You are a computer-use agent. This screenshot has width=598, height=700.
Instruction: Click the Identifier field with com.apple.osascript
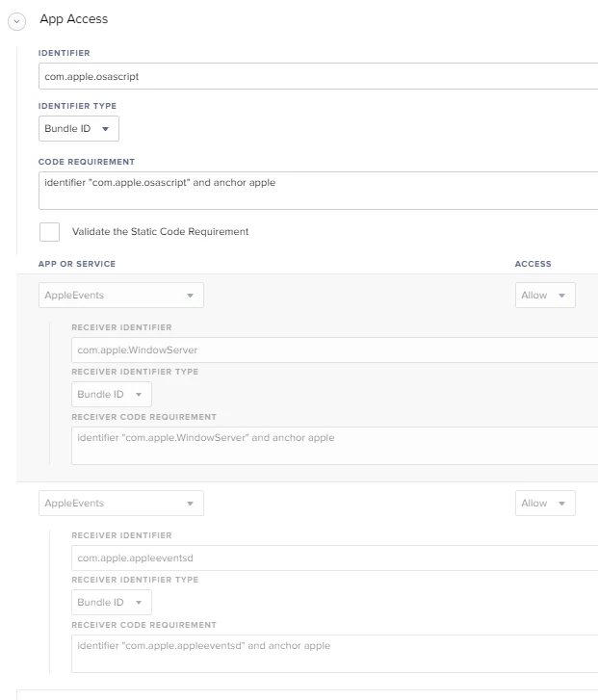318,76
